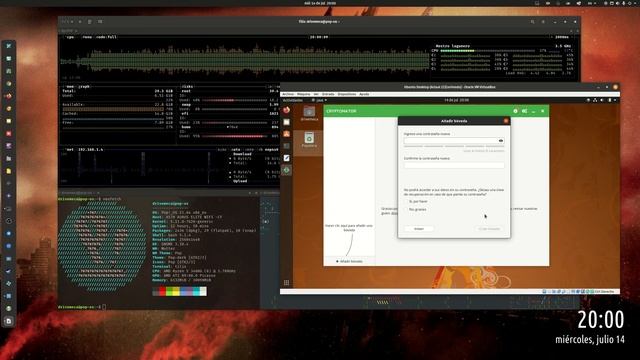This screenshot has height=360, width=640.
Task: Click 'cpu' label in bpytop header
Action: (70, 37)
